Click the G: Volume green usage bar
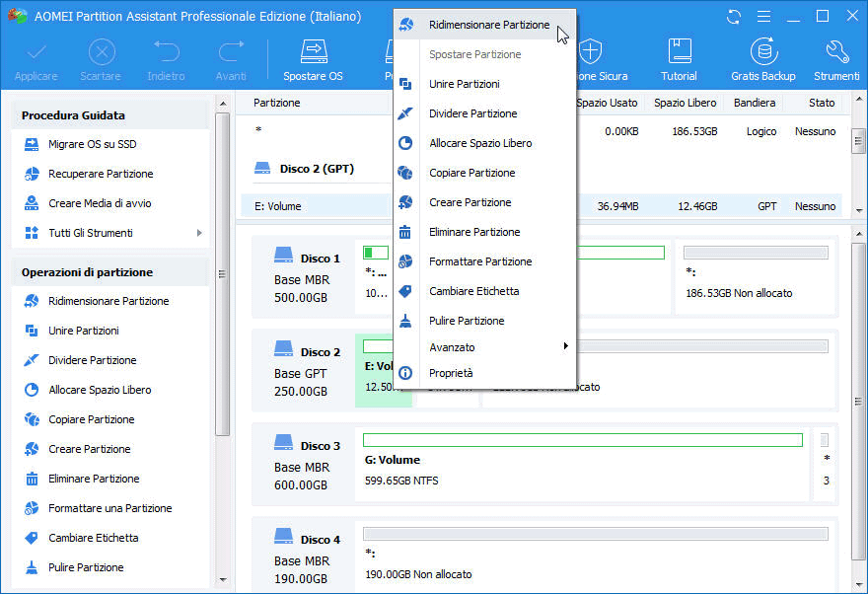The width and height of the screenshot is (868, 594). 582,440
